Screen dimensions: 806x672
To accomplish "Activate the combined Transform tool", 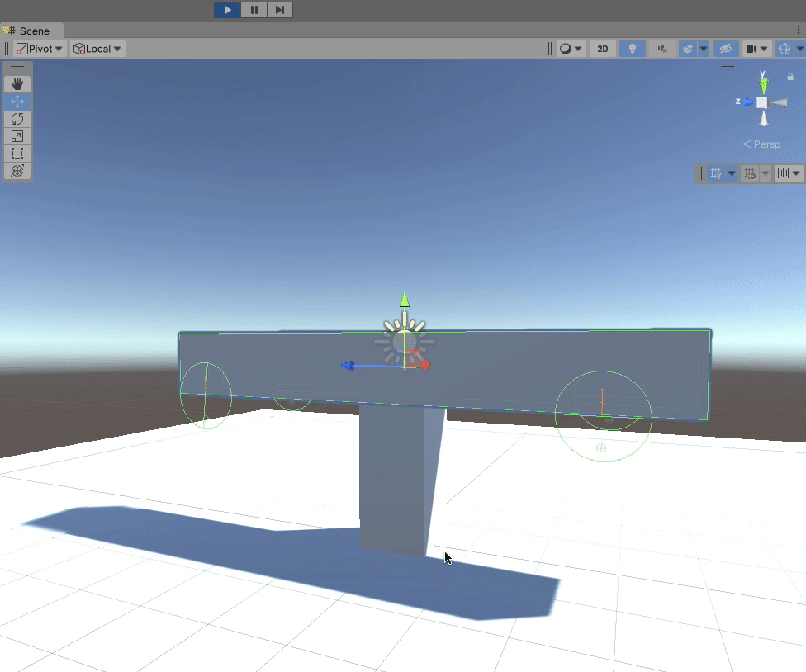I will point(17,171).
